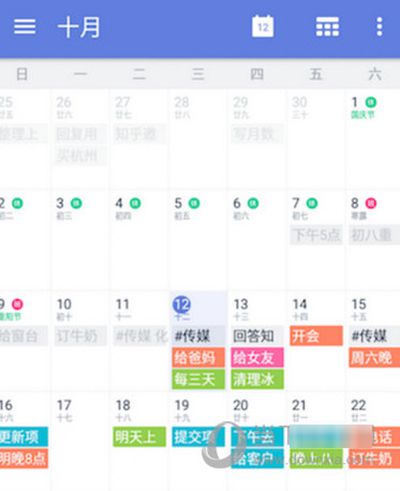Select September 28 date cell
This screenshot has width=400, height=491.
tap(198, 138)
